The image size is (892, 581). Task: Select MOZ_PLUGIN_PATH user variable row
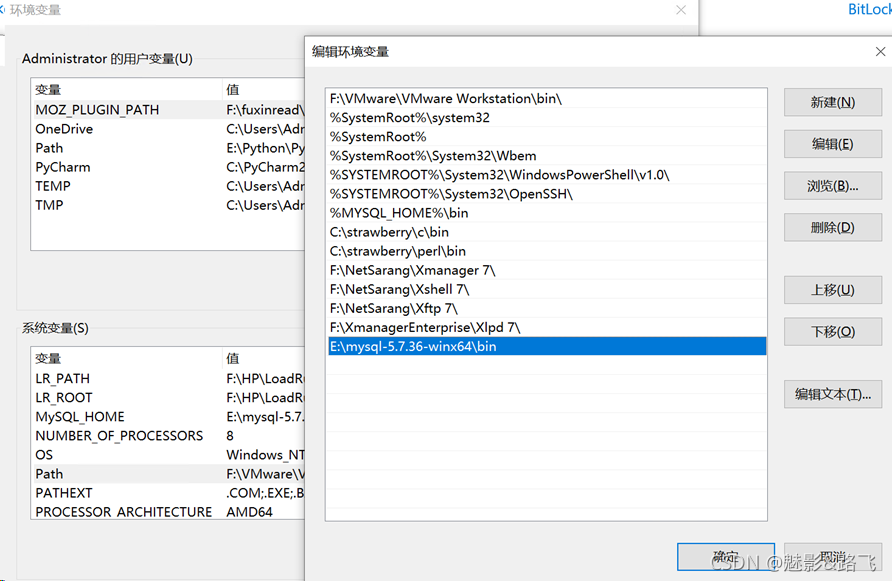coord(168,110)
